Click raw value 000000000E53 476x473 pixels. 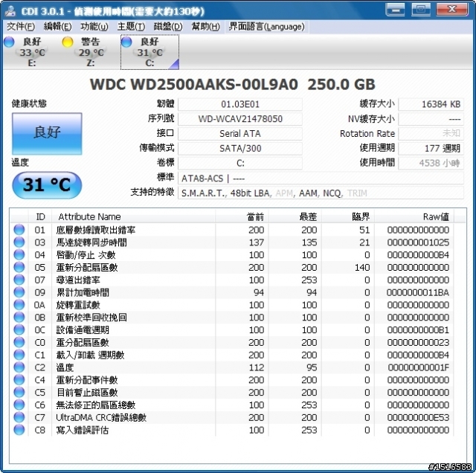coord(418,417)
